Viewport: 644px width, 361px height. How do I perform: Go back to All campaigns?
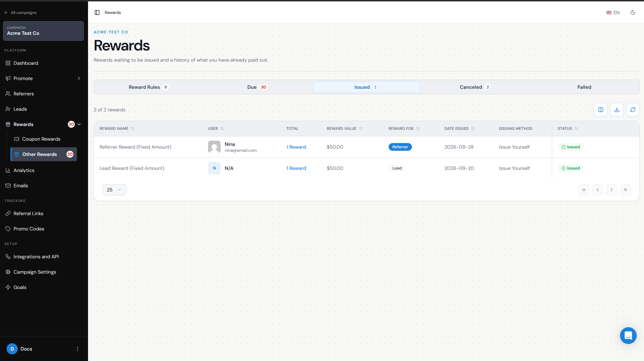click(21, 13)
